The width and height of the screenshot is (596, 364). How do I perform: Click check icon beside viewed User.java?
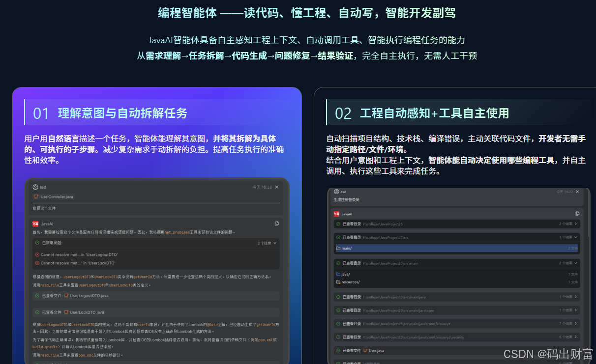click(338, 351)
